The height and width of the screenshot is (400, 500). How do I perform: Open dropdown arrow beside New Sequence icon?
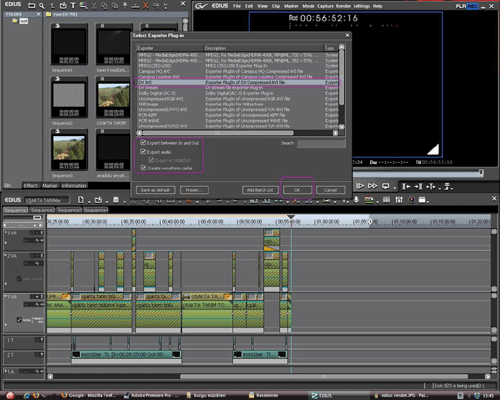click(89, 202)
